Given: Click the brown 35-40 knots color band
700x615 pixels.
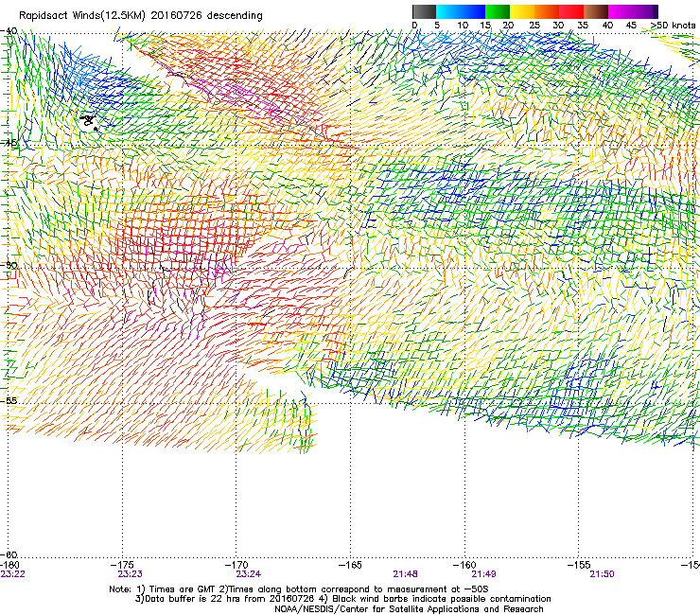Looking at the screenshot, I should coord(596,11).
